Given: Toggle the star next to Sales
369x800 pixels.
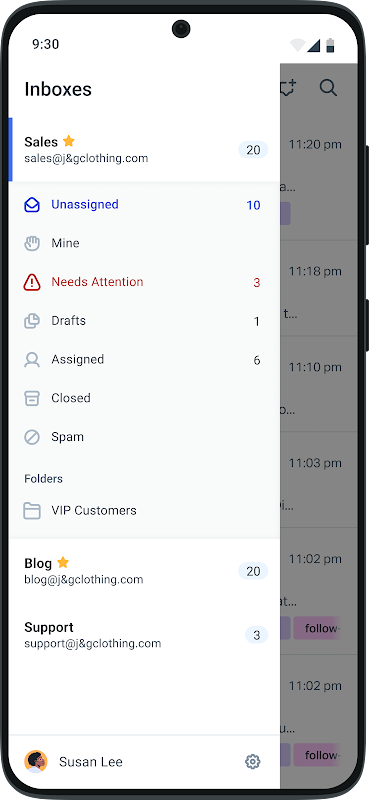Looking at the screenshot, I should click(68, 141).
